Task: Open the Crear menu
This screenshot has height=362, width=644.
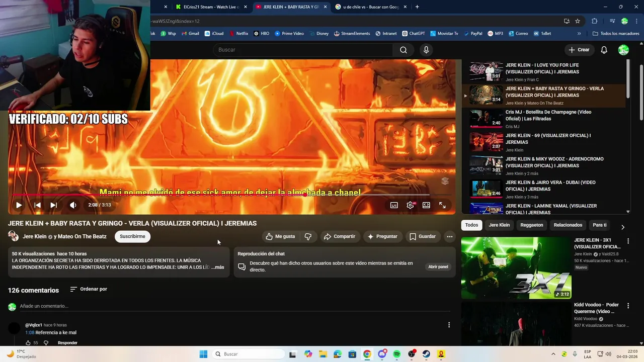Action: pos(579,50)
